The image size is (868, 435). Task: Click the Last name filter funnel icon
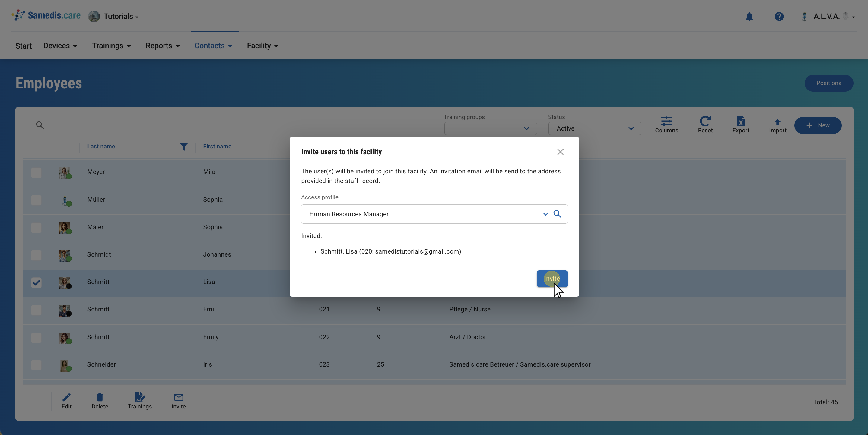tap(184, 147)
